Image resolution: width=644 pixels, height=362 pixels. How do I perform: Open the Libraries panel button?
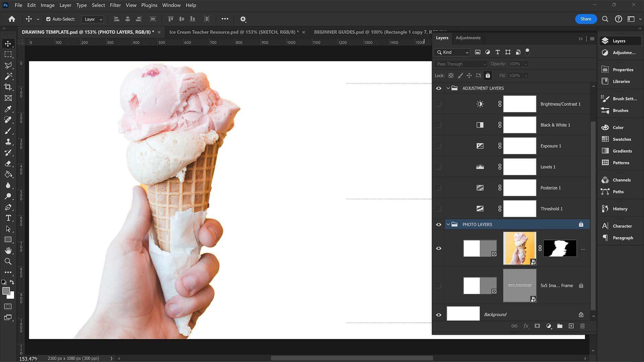[x=620, y=81]
